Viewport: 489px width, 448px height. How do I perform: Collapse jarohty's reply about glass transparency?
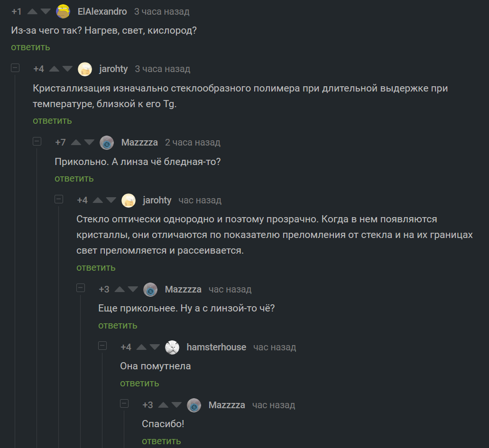(59, 199)
